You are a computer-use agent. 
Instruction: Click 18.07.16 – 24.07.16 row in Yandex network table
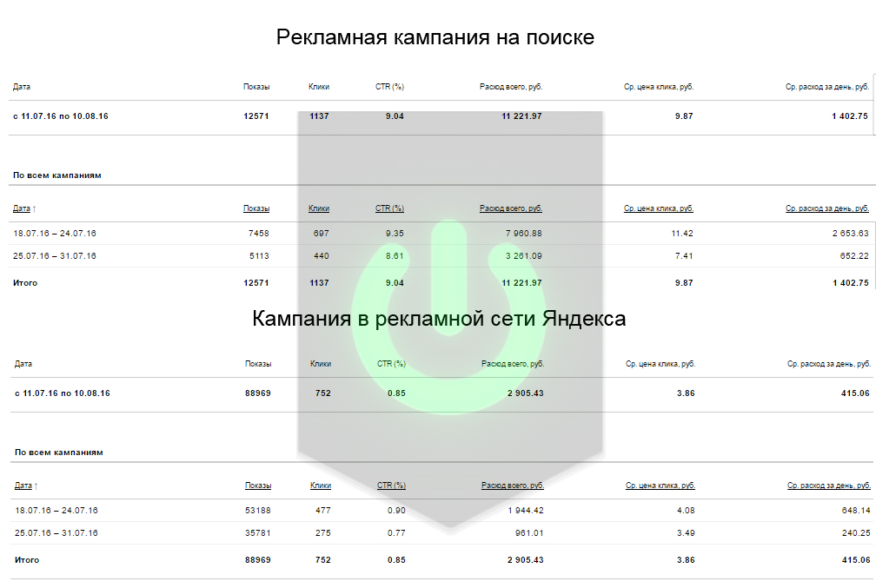tap(441, 511)
